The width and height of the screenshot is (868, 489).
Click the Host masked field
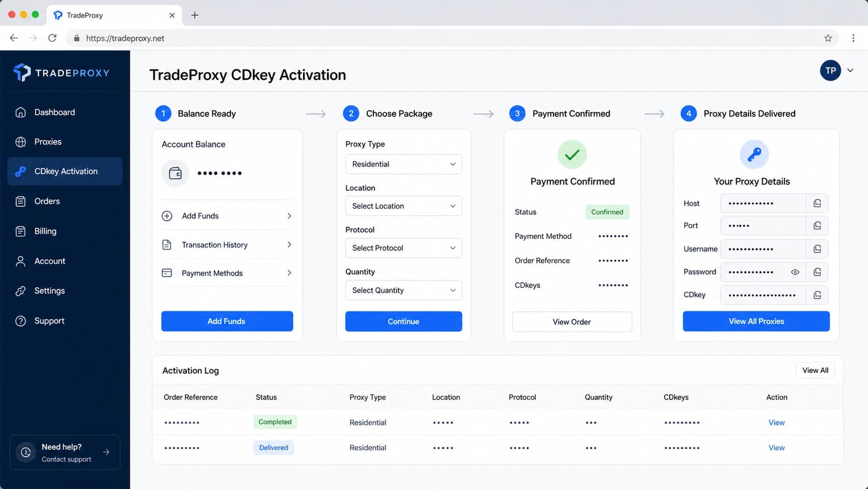[x=763, y=204]
